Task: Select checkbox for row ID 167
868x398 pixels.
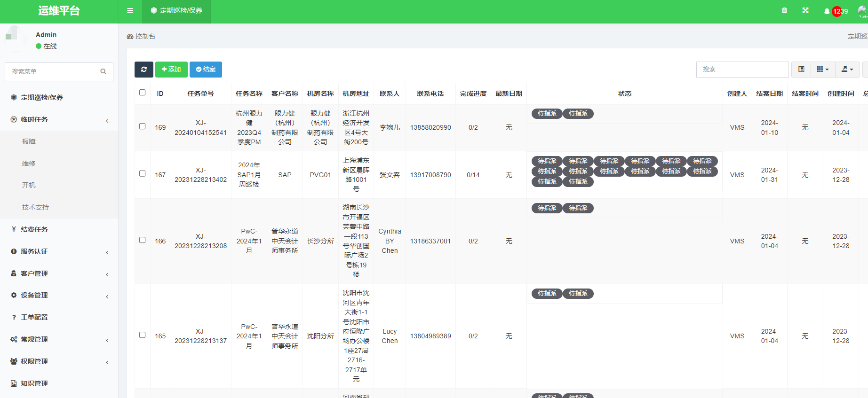Action: point(143,173)
